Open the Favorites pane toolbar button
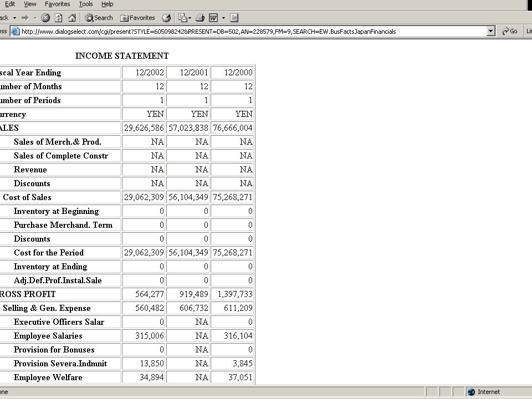Viewport: 532px width, 399px height. [x=137, y=18]
